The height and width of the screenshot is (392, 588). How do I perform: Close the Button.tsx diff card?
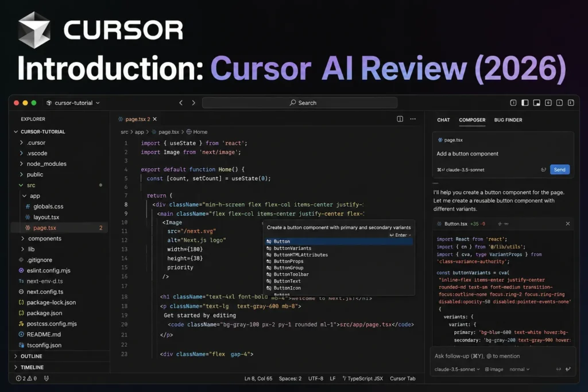pyautogui.click(x=568, y=224)
